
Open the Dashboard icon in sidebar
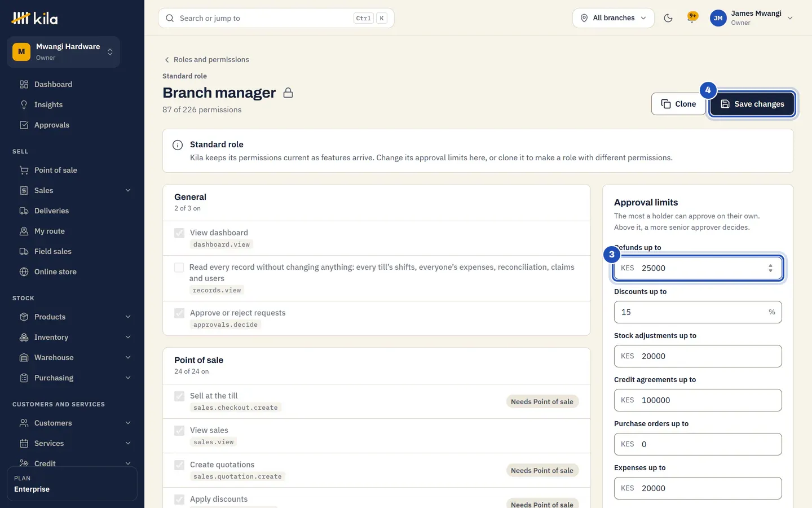(24, 84)
